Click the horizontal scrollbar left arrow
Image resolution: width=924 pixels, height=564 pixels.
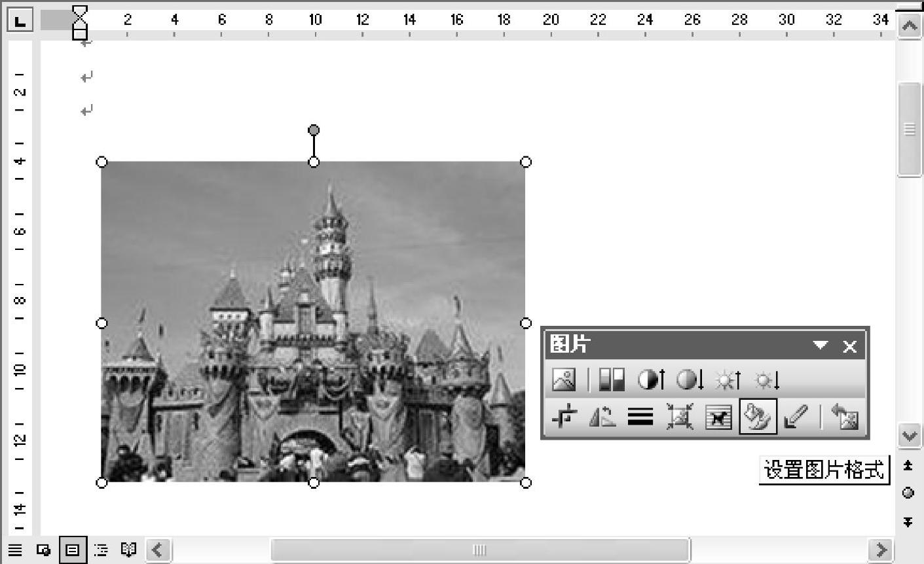pyautogui.click(x=158, y=550)
